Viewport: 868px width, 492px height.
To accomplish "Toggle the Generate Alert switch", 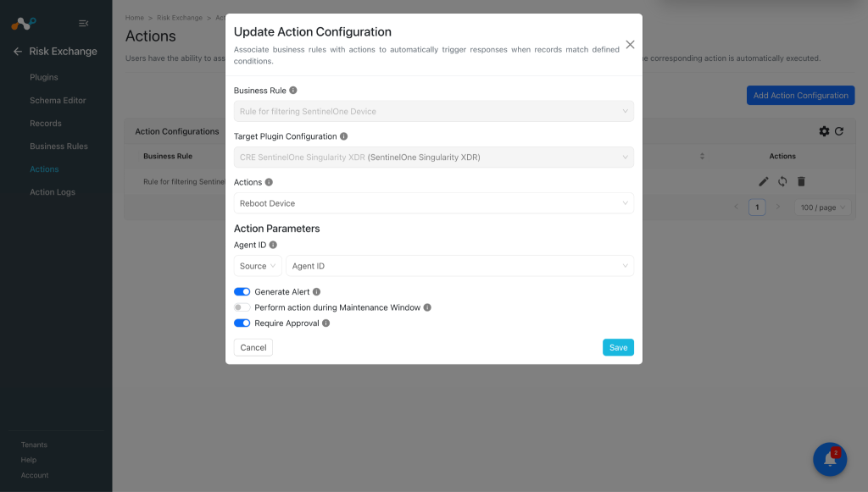I will [242, 292].
